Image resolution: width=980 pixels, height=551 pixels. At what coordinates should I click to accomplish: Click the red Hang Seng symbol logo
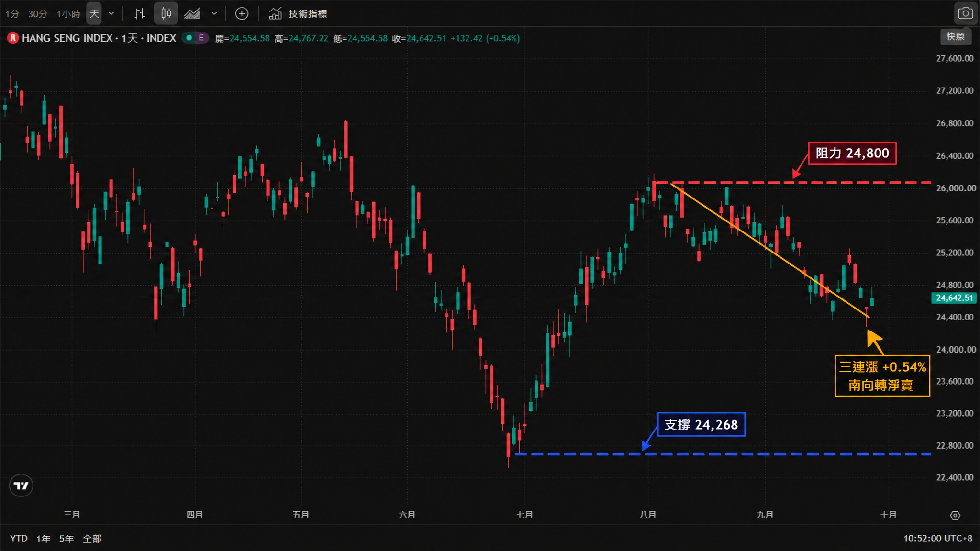(13, 38)
